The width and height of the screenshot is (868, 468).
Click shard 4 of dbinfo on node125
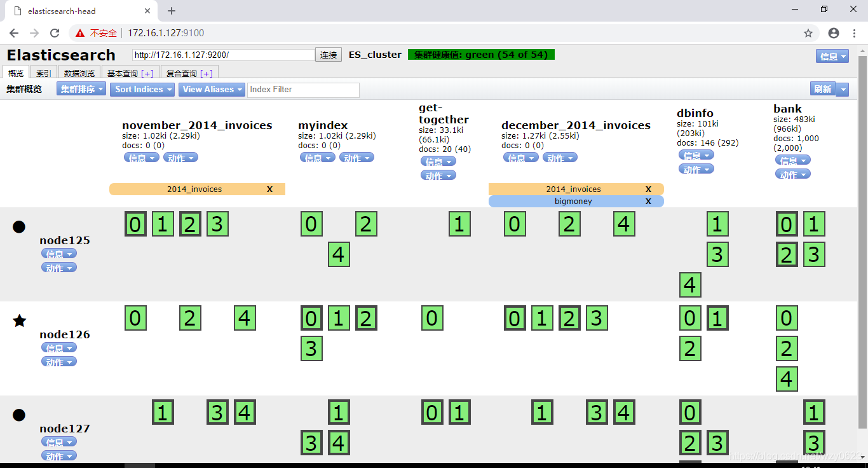pos(690,285)
